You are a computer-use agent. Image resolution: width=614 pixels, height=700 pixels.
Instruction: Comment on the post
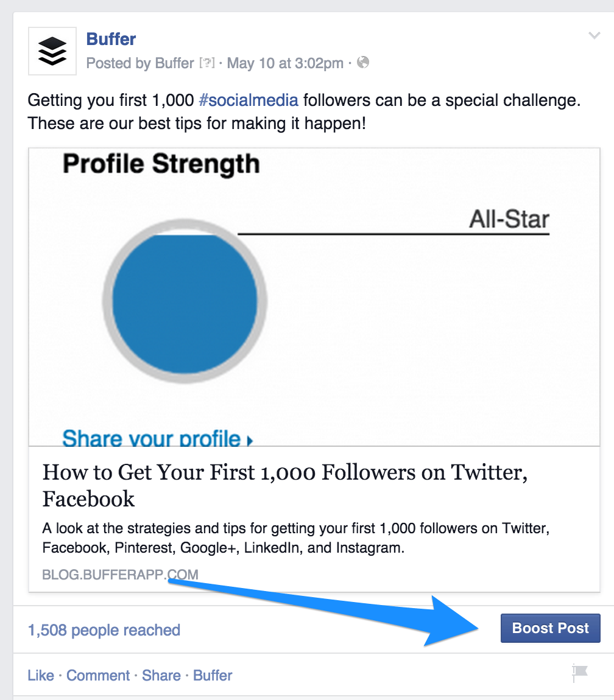pyautogui.click(x=97, y=675)
